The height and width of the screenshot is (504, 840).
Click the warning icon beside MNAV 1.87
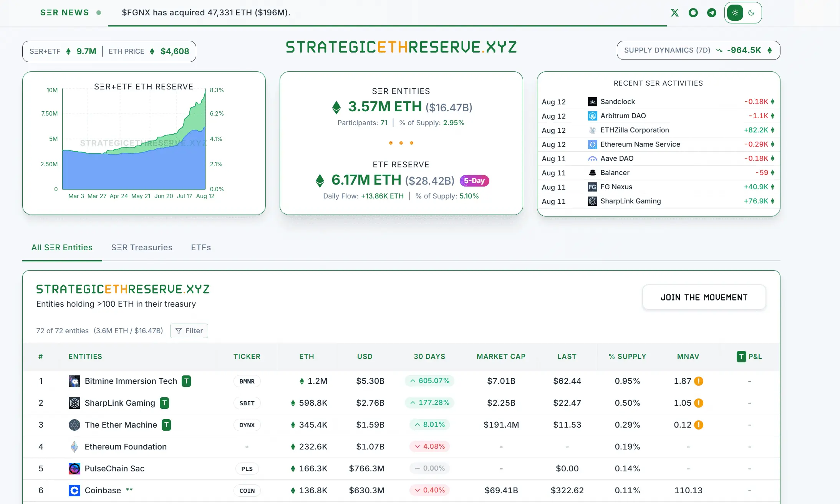(699, 381)
